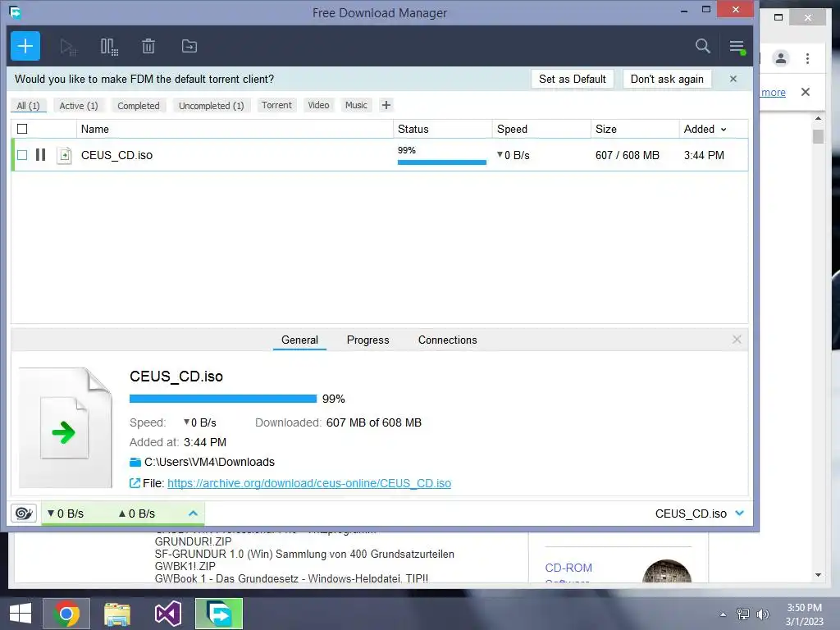Viewport: 840px width, 630px height.
Task: Switch to the Connections details tab
Action: coord(447,340)
